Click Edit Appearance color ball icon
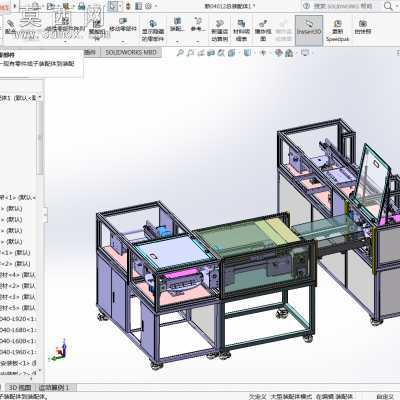Screen dimensions: 400x400 click(x=279, y=53)
